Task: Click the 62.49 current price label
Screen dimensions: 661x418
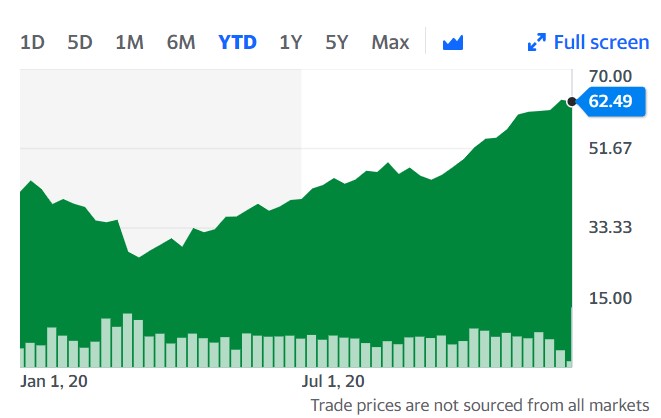Action: [x=610, y=101]
